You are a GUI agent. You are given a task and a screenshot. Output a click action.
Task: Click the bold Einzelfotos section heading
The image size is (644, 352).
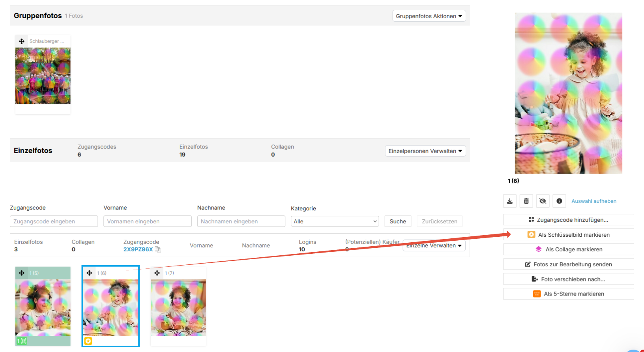tap(33, 150)
